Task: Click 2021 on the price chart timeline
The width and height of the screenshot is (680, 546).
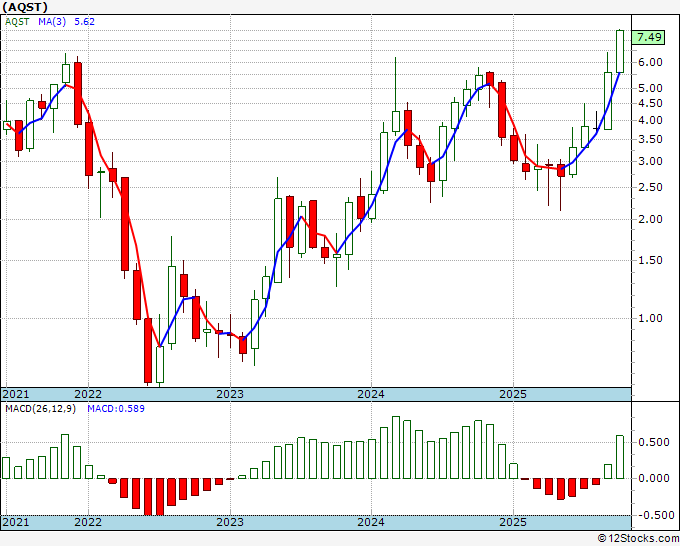Action: 16,394
